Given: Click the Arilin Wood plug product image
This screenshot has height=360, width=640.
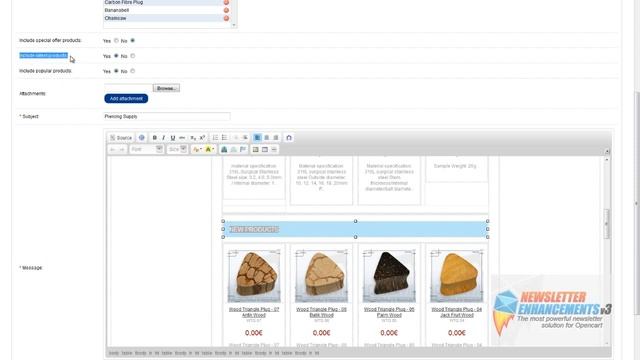Looking at the screenshot, I should pyautogui.click(x=254, y=276).
